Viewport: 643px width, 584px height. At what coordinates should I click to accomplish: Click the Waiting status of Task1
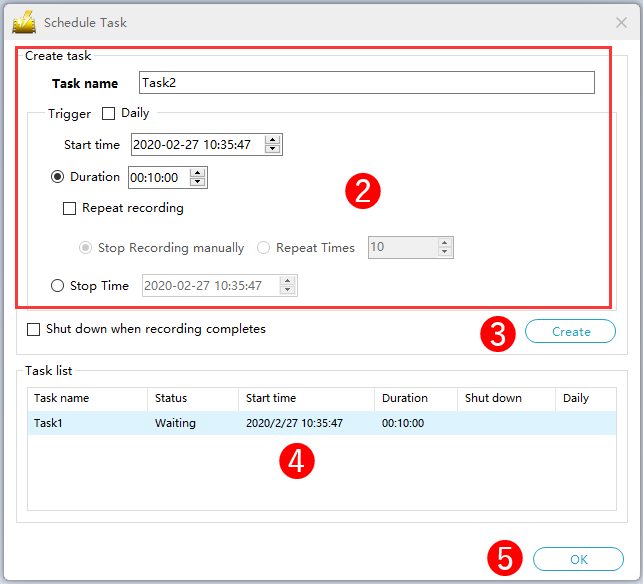point(175,423)
